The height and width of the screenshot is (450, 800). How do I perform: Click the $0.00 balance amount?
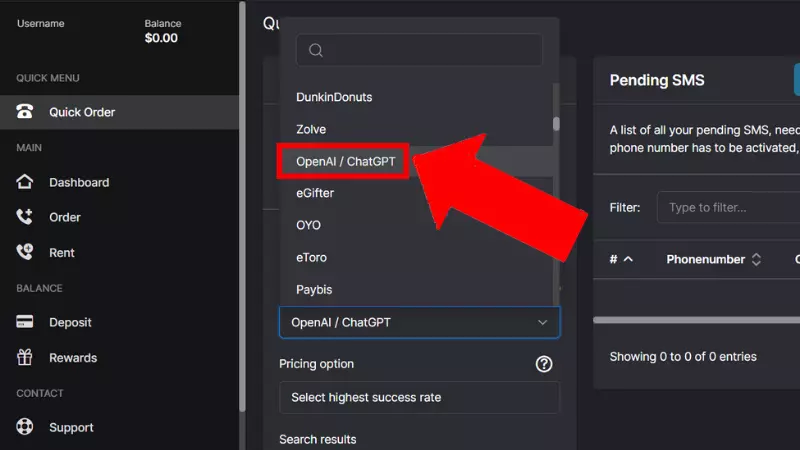(x=161, y=38)
